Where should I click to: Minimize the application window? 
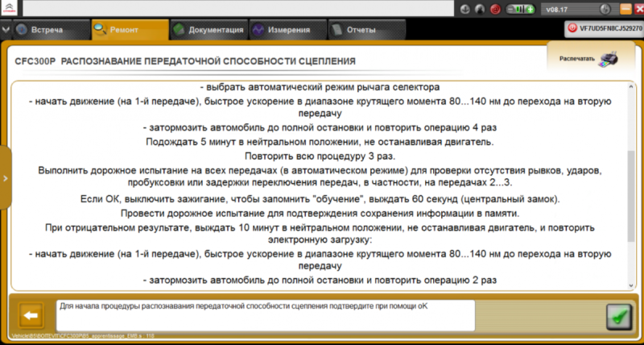(x=625, y=9)
